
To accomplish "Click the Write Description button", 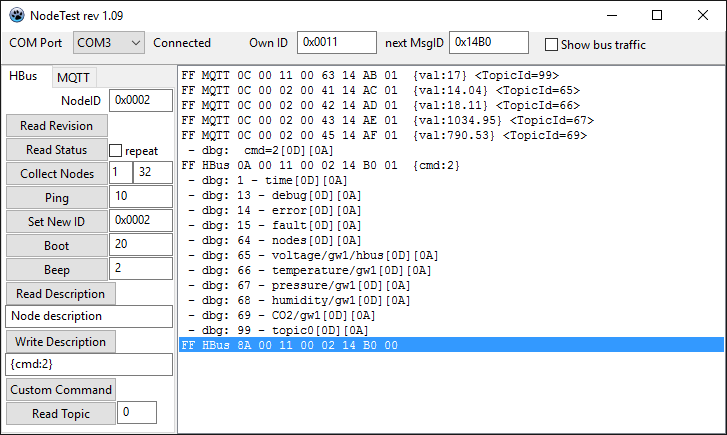I will tap(60, 342).
